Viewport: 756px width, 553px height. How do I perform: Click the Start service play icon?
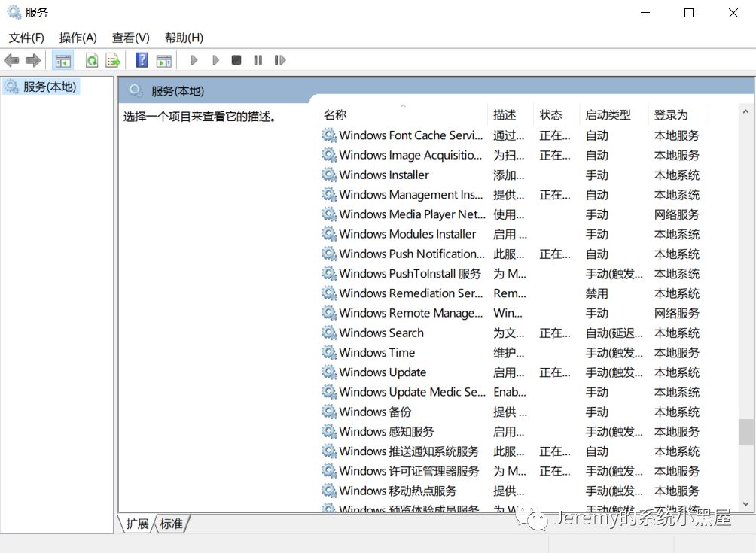(194, 59)
